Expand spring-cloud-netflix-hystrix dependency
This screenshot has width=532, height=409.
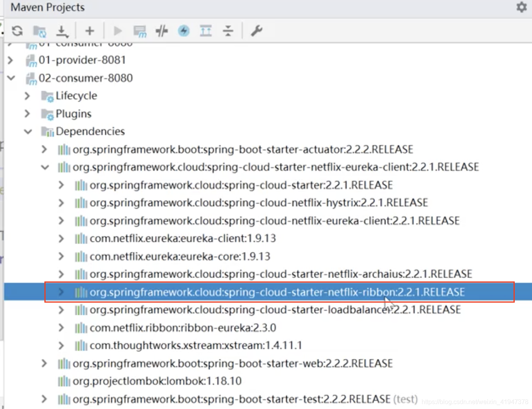tap(61, 203)
